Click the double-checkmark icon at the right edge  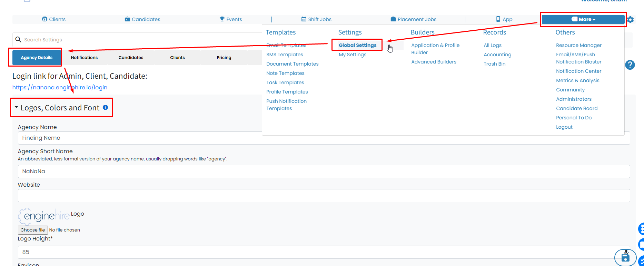click(641, 261)
